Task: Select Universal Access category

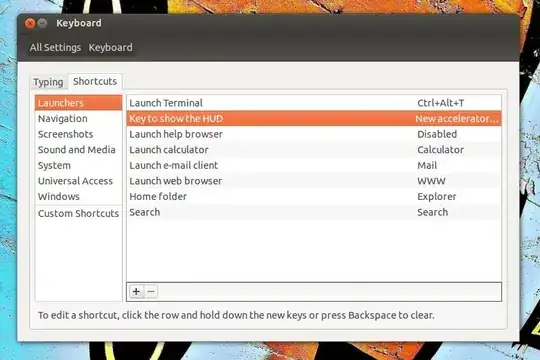Action: [79, 181]
